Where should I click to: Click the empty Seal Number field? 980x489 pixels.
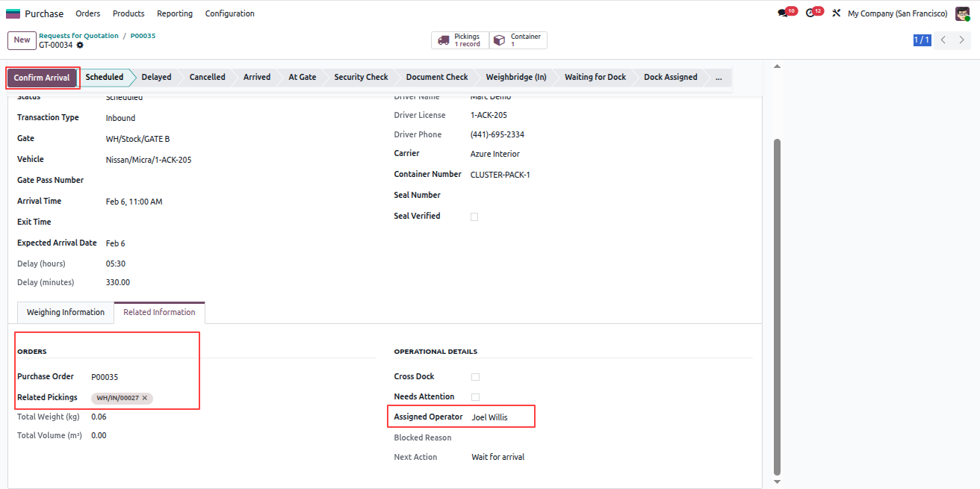pos(610,196)
